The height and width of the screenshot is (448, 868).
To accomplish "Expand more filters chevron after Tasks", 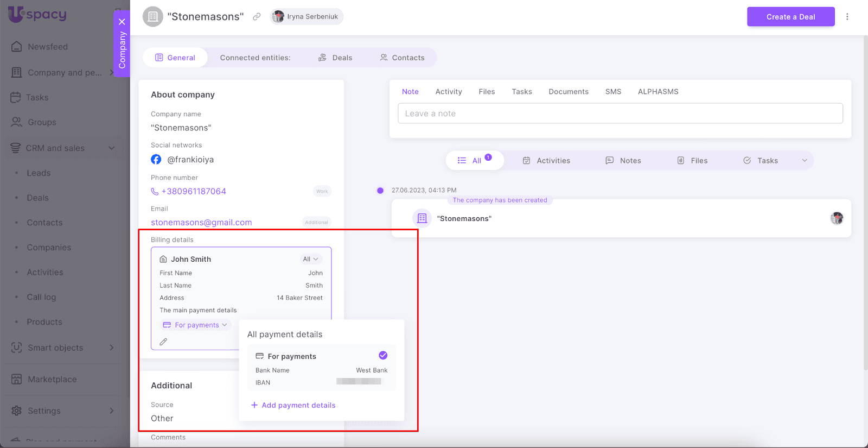I will coord(805,161).
